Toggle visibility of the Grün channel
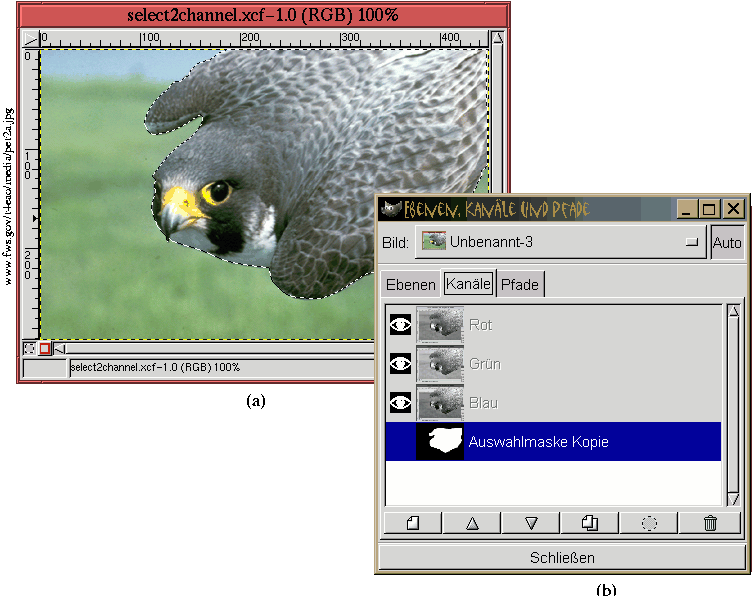This screenshot has height=596, width=752. pos(401,364)
